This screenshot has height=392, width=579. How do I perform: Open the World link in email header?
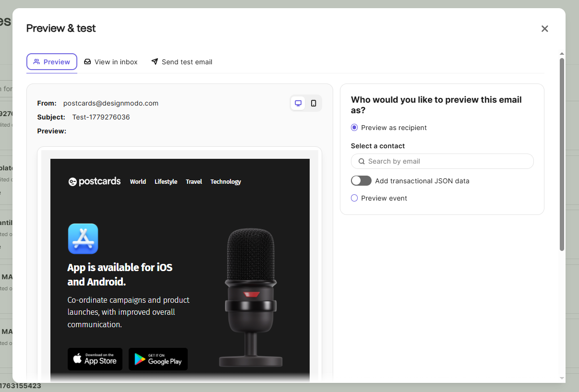[138, 182]
